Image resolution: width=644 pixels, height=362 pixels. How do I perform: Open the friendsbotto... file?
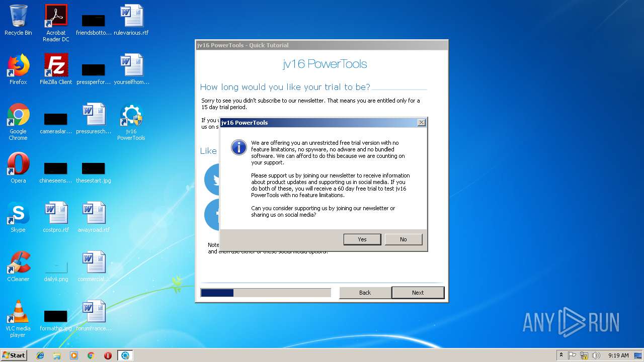94,24
